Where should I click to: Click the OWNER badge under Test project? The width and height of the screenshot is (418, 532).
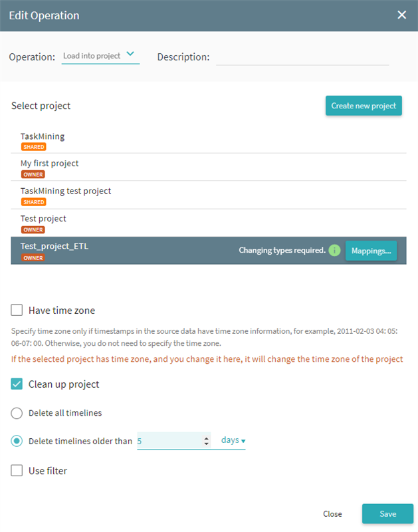33,229
